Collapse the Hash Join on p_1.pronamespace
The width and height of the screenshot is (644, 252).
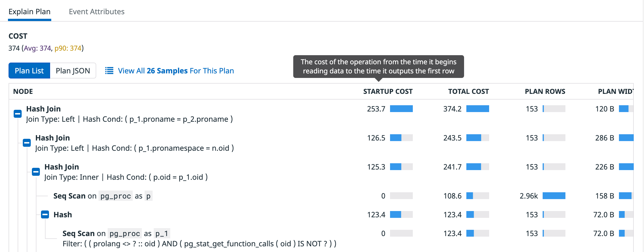click(27, 143)
